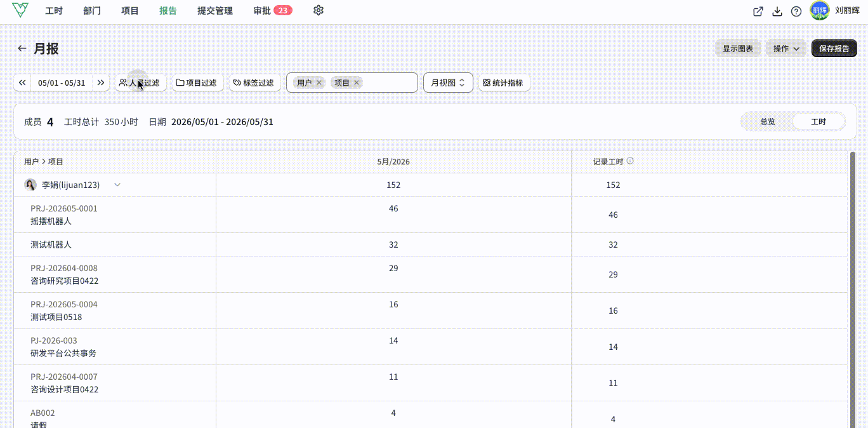Open the 审批 tab with 23 badge
868x428 pixels.
click(272, 11)
